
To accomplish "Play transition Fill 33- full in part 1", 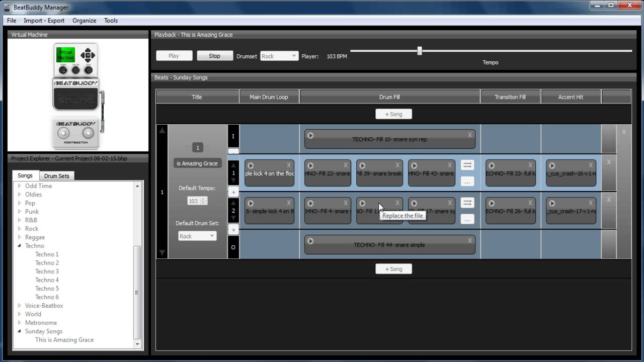I will point(492,165).
